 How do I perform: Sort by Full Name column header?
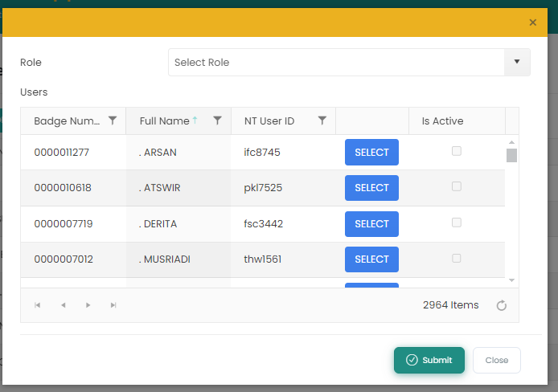coord(164,121)
